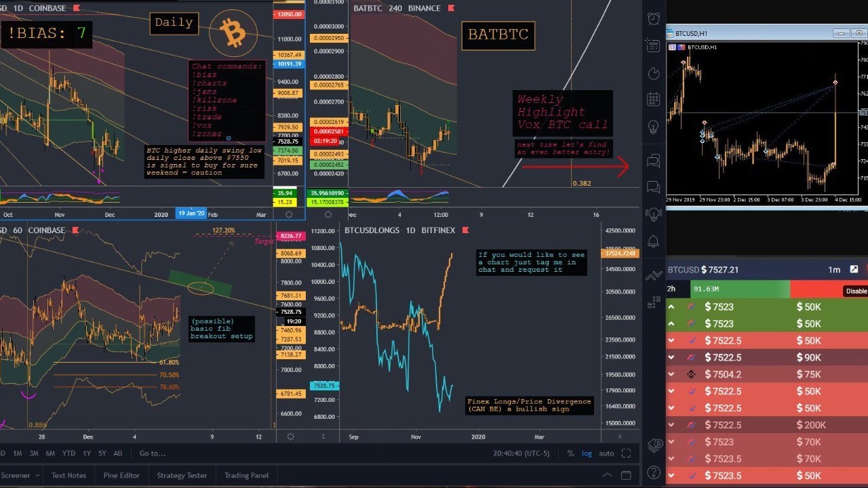Screen dimensions: 868x488
Task: Open chart settings gear on Daily Coinbase chart
Action: [x=290, y=214]
